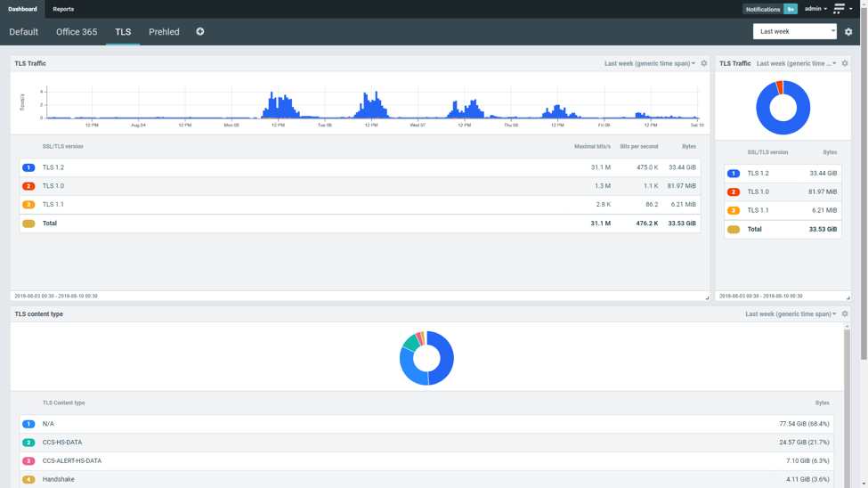Viewport: 868px width, 488px height.
Task: Open the stacked lines menu icon in the top bar
Action: coord(840,8)
